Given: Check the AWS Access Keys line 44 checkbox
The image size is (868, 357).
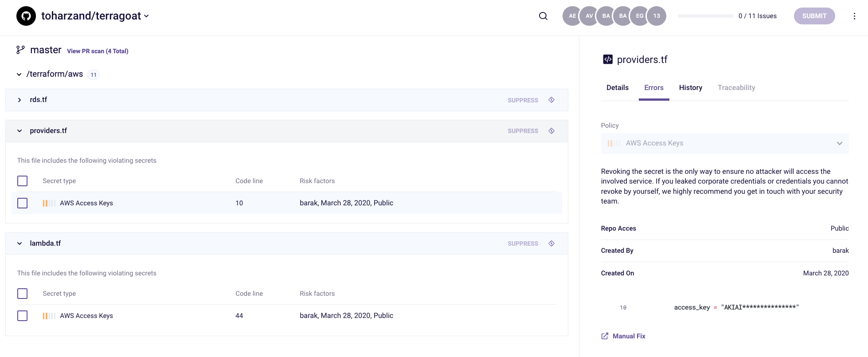Looking at the screenshot, I should coord(22,316).
